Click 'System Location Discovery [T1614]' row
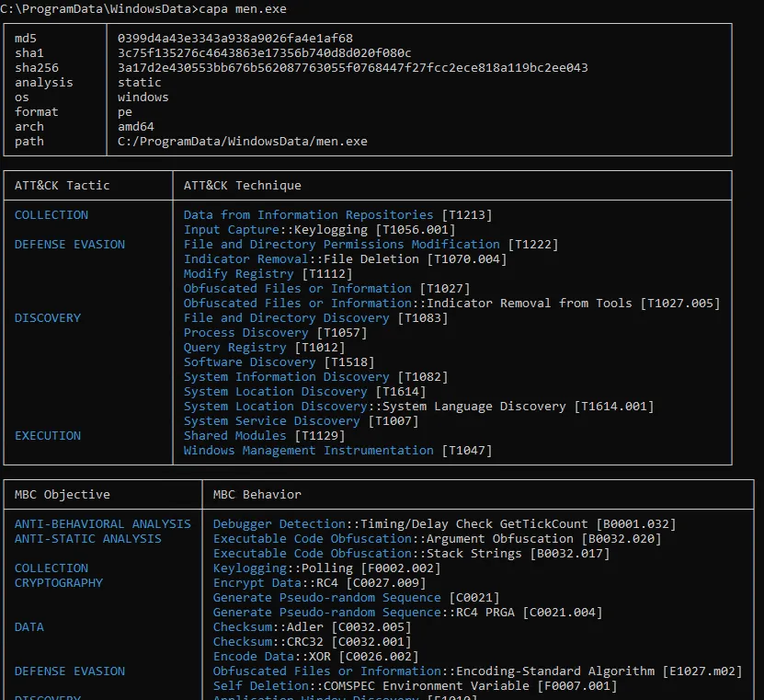This screenshot has height=700, width=764. pos(304,392)
